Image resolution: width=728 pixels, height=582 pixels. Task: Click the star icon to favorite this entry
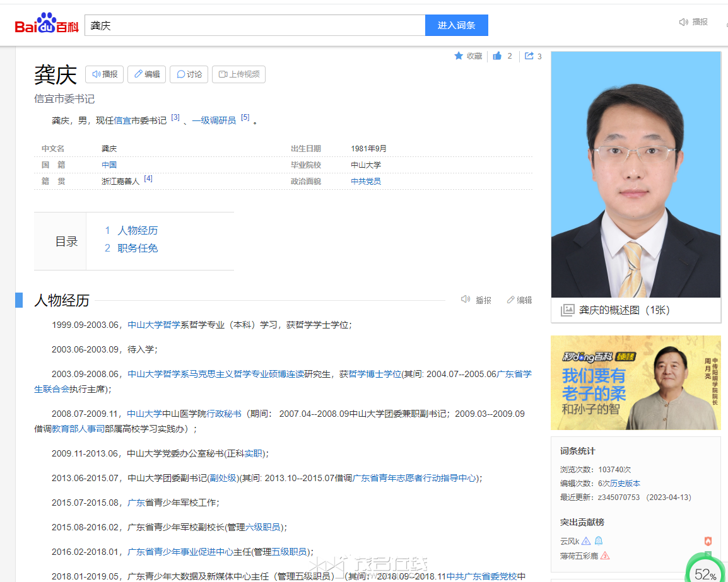[x=459, y=56]
